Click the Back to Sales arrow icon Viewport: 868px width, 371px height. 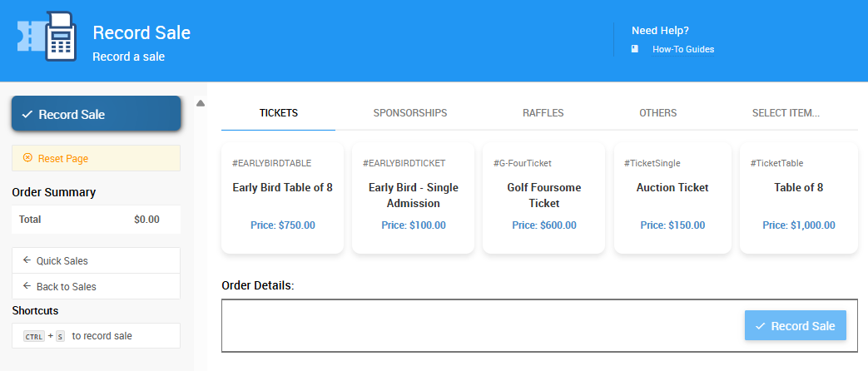point(27,286)
